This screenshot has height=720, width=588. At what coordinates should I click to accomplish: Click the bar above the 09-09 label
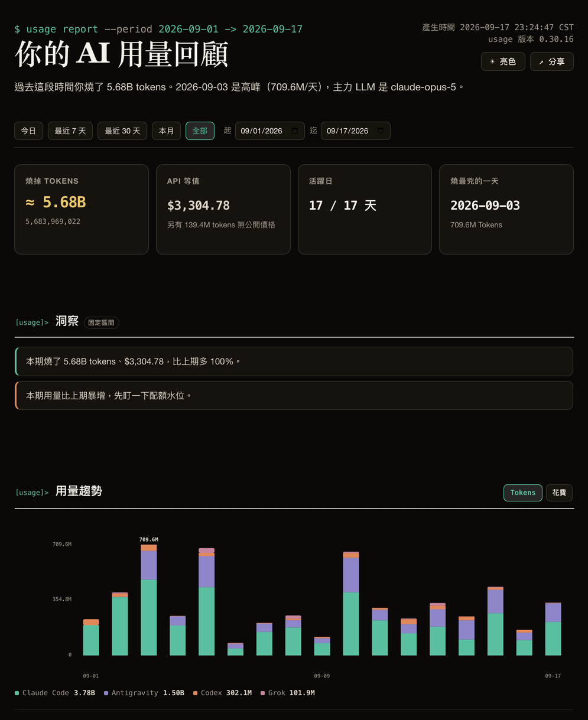(x=322, y=646)
